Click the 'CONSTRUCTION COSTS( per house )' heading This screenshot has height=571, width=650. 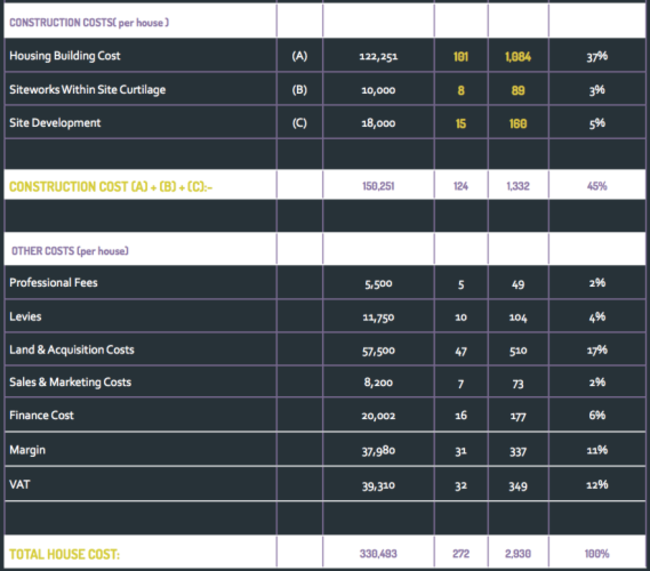(x=89, y=22)
